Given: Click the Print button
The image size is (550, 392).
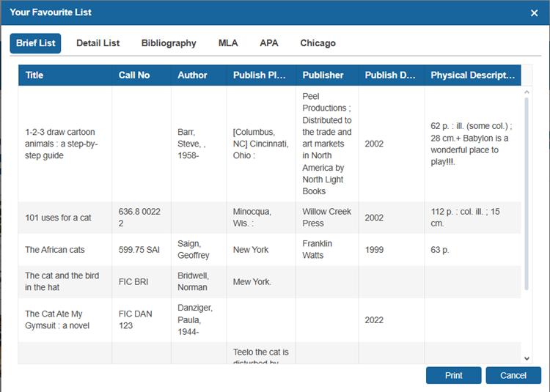Looking at the screenshot, I should click(453, 375).
